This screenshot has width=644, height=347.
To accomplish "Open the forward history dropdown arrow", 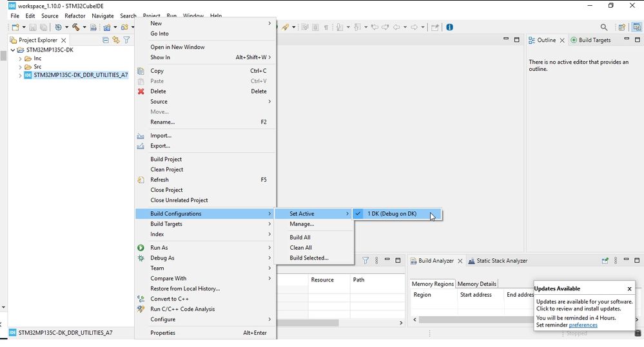I will [422, 28].
